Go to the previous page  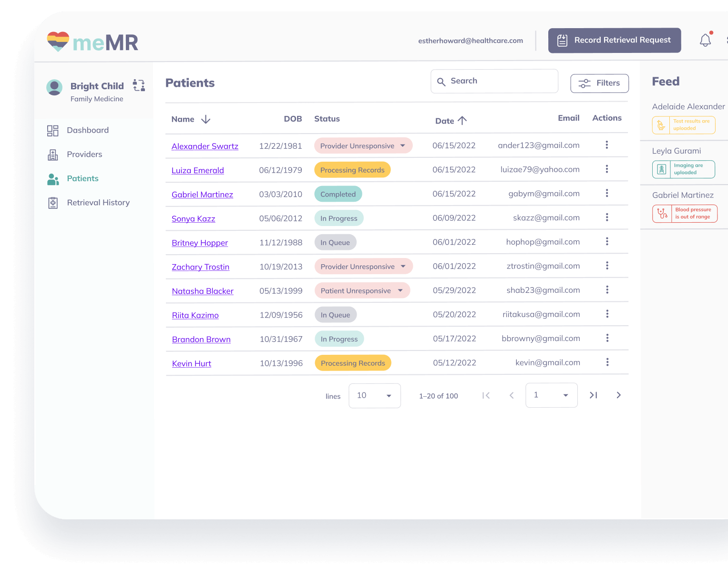coord(512,395)
